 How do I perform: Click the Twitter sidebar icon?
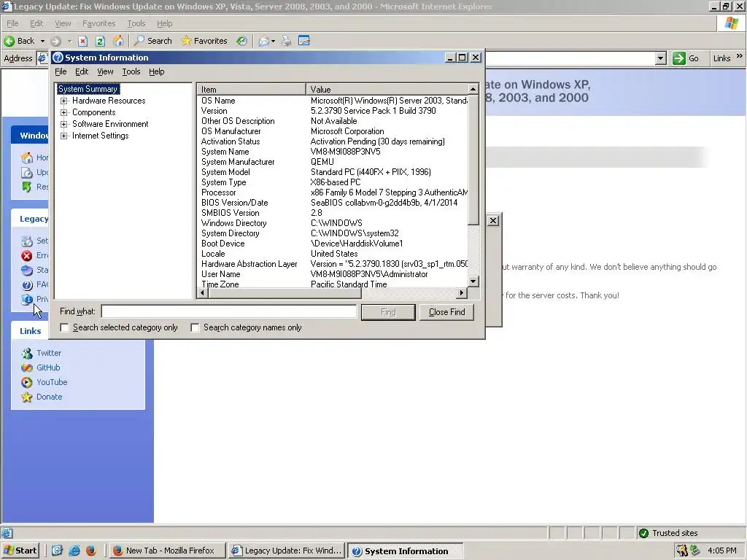coord(27,354)
